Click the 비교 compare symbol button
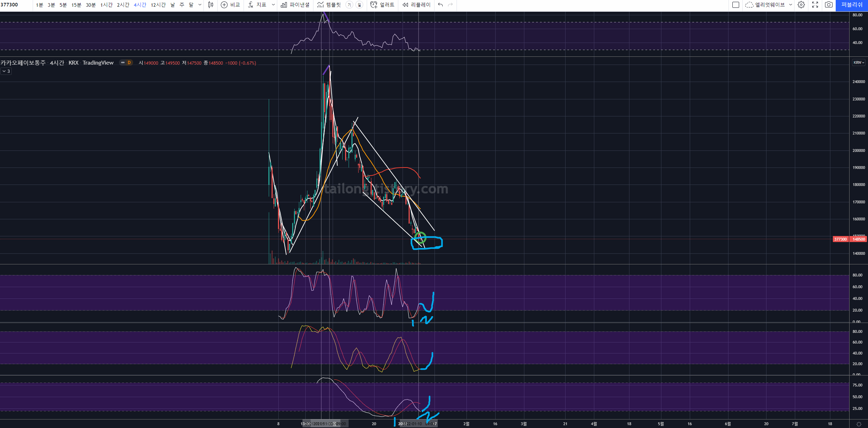The height and width of the screenshot is (428, 868). pos(230,5)
